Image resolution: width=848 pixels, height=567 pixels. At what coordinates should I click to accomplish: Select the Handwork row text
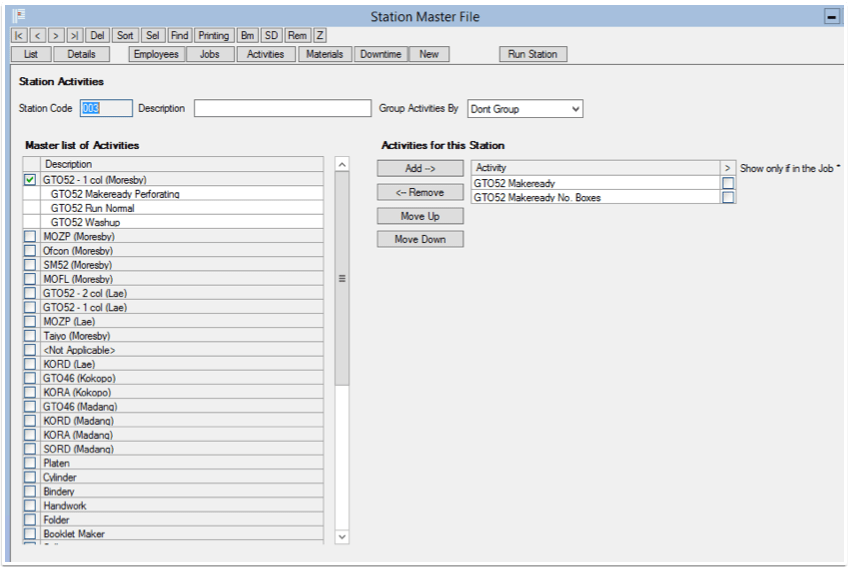65,505
